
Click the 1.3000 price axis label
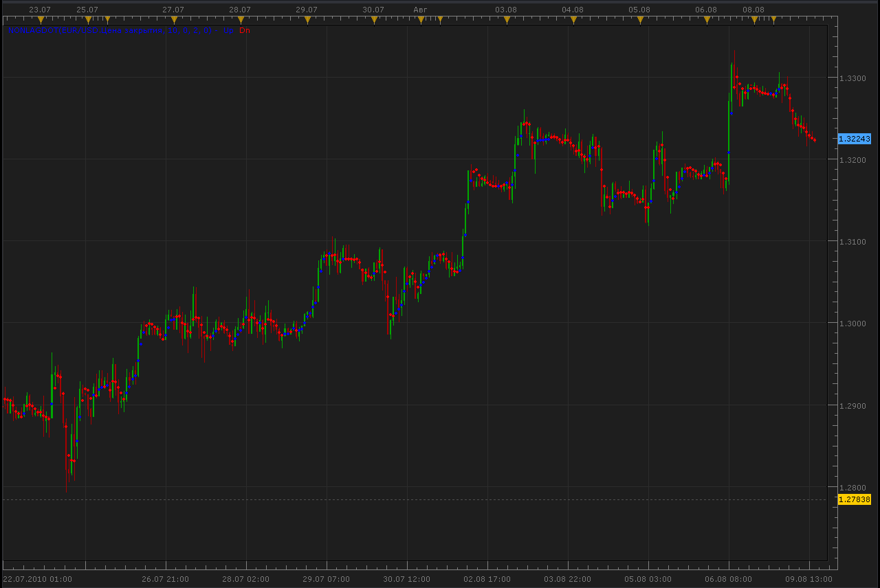[x=852, y=324]
